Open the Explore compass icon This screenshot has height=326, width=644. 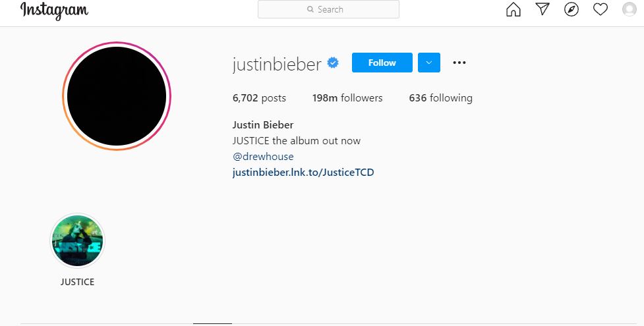coord(571,9)
